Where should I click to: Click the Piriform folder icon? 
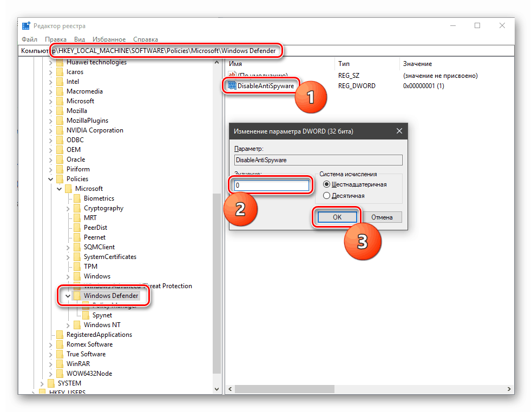pos(60,169)
